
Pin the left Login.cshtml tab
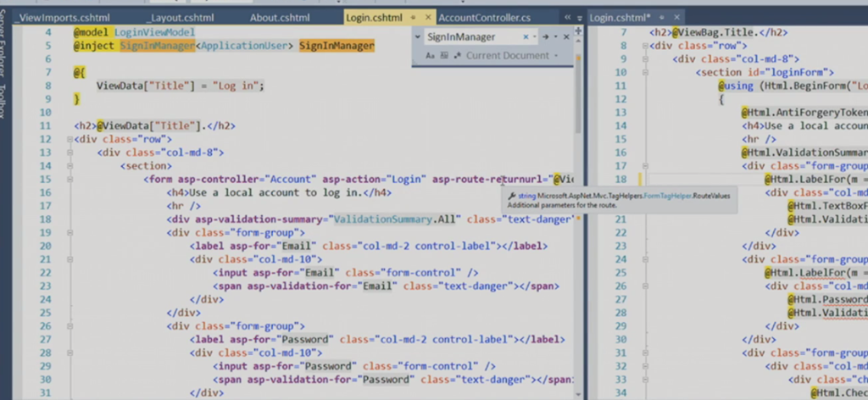pyautogui.click(x=413, y=17)
